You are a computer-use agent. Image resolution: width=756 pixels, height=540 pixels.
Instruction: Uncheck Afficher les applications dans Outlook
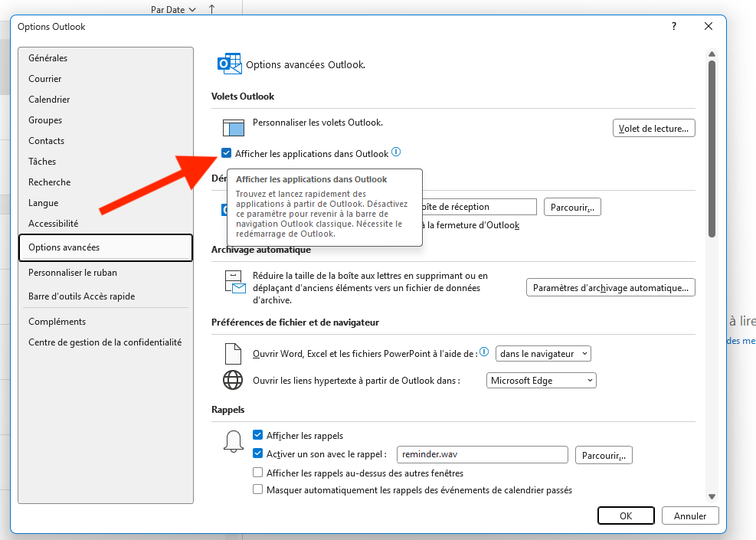pyautogui.click(x=226, y=153)
